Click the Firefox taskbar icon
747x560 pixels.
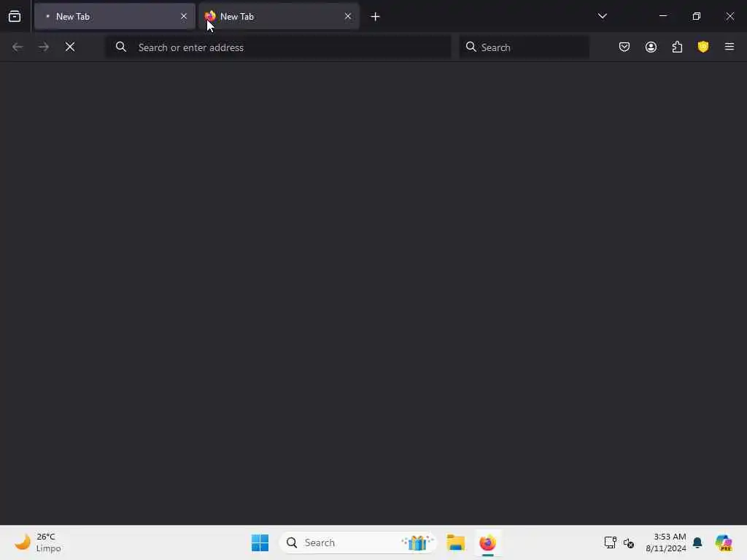click(487, 542)
